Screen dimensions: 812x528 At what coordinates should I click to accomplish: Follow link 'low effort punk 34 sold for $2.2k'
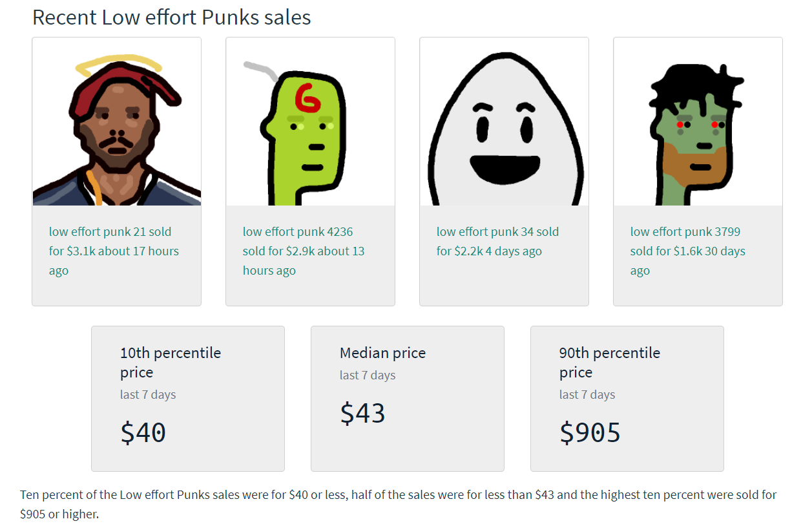497,242
